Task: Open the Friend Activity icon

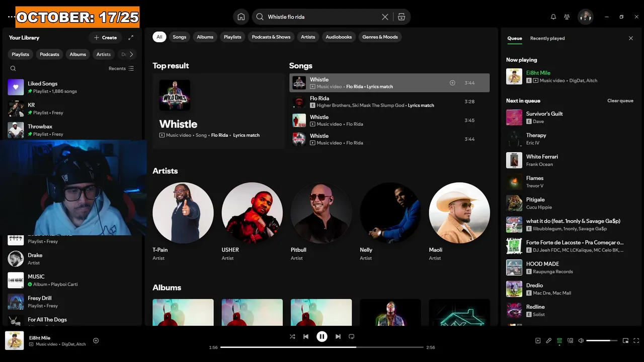Action: pyautogui.click(x=567, y=17)
